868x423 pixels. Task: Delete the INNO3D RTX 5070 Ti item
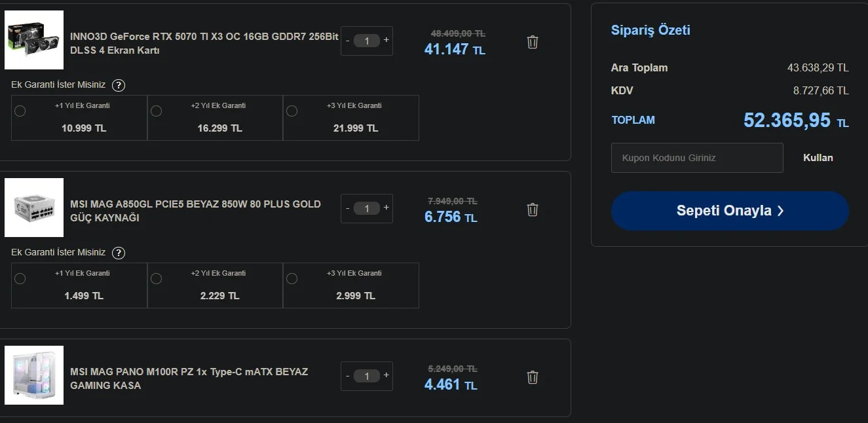533,42
